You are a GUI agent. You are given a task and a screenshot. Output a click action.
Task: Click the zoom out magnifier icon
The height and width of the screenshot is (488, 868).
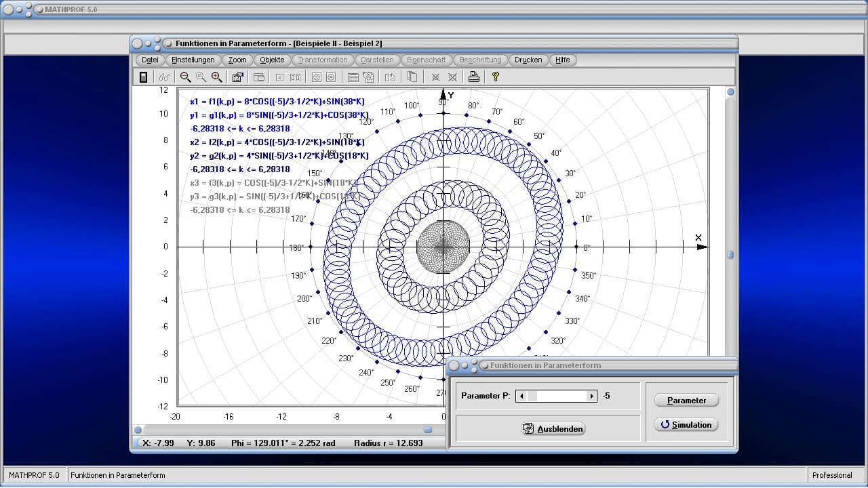[185, 77]
